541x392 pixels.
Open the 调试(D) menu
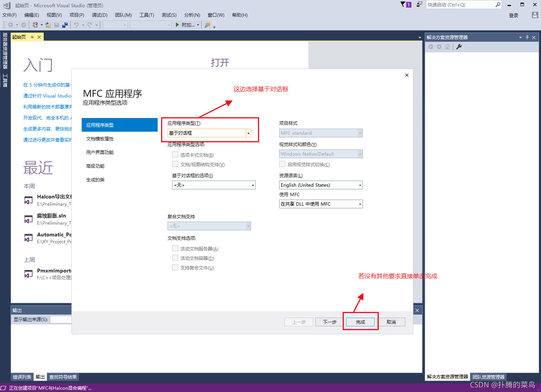click(100, 15)
